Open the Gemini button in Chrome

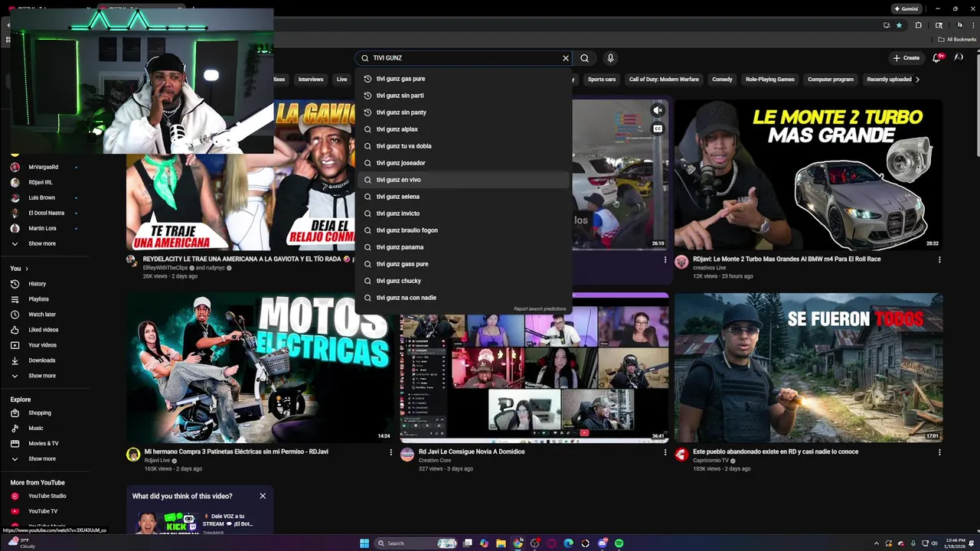[x=906, y=8]
